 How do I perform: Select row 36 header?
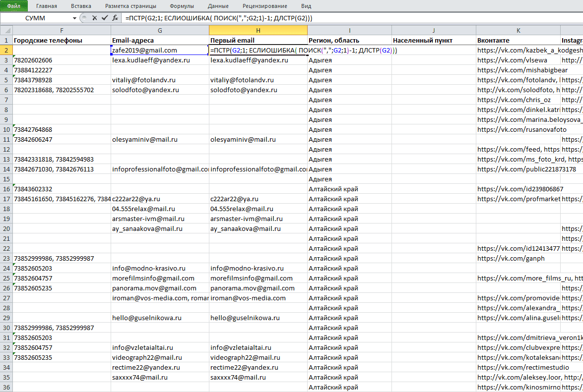6,387
